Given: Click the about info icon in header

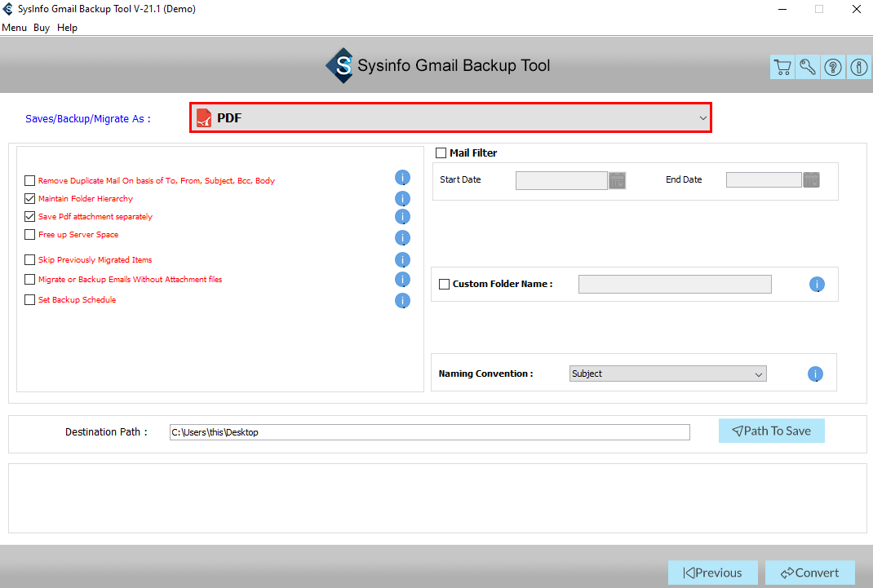Looking at the screenshot, I should pos(858,68).
